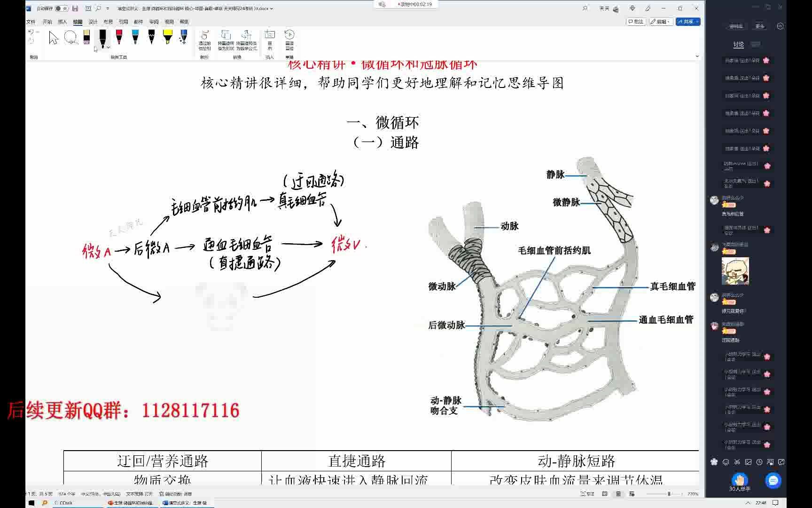Click the image icon in chat toolbar
The image size is (812, 508).
tap(748, 462)
